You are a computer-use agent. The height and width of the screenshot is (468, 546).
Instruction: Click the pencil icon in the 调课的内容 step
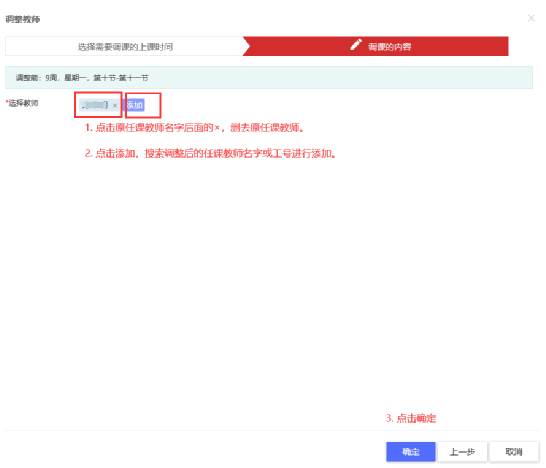[356, 45]
